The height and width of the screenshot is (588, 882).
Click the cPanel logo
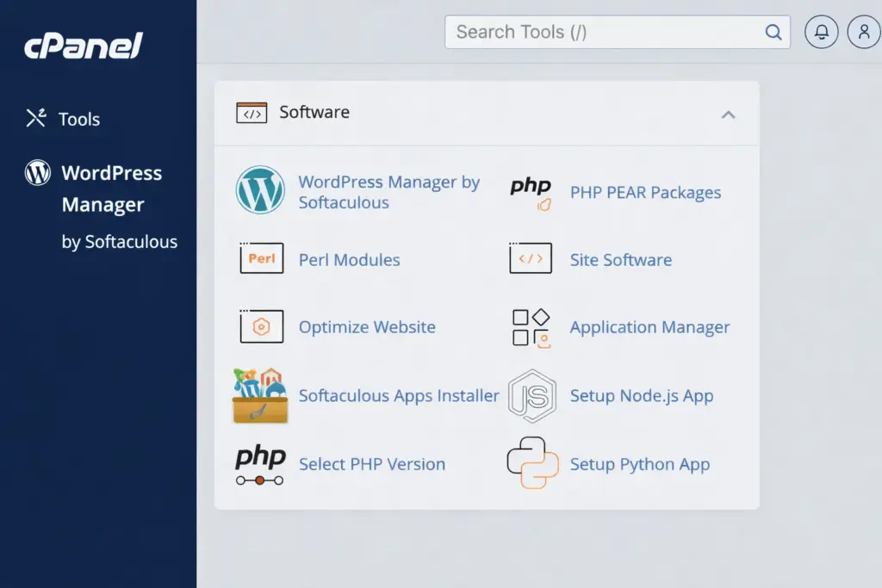point(83,46)
